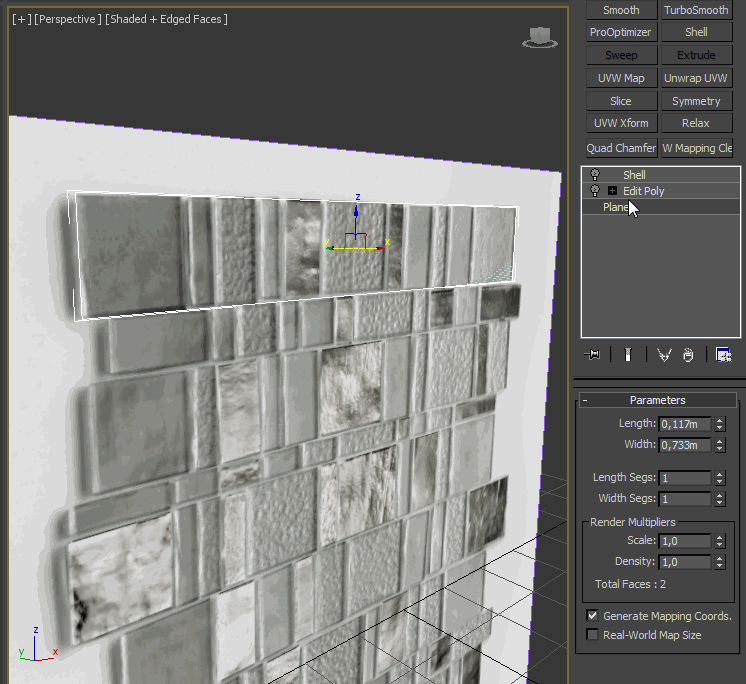Image resolution: width=746 pixels, height=684 pixels.
Task: Select Plane in the modifier stack
Action: pos(616,208)
